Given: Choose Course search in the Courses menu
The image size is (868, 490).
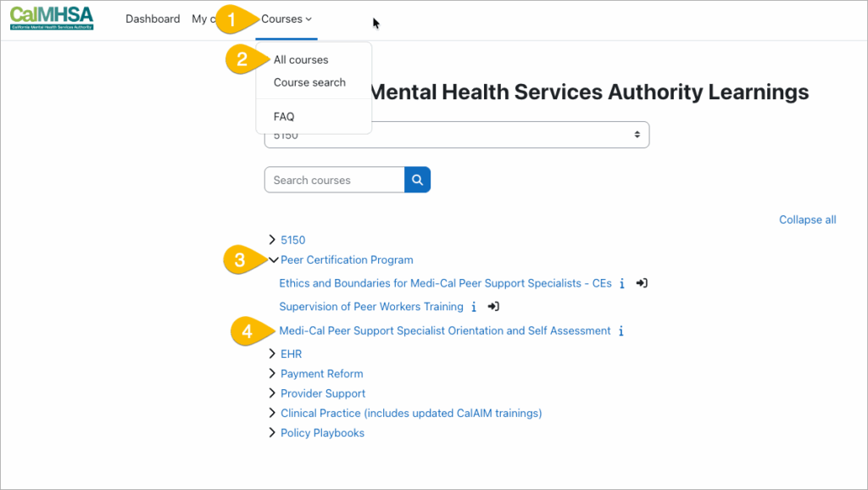Looking at the screenshot, I should pyautogui.click(x=309, y=82).
